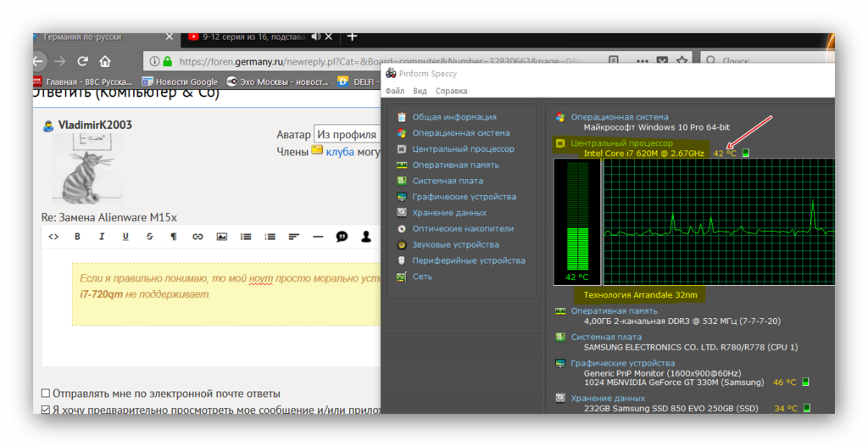Open the Справка menu in Speccy
Screen dimensions: 868x447
451,91
